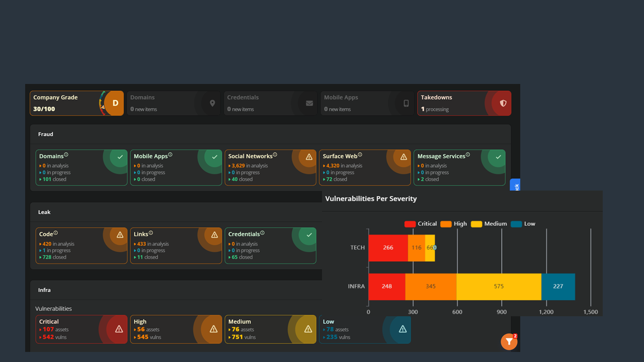Click the Low vulnerabilities warning icon
This screenshot has width=644, height=362.
point(403,329)
